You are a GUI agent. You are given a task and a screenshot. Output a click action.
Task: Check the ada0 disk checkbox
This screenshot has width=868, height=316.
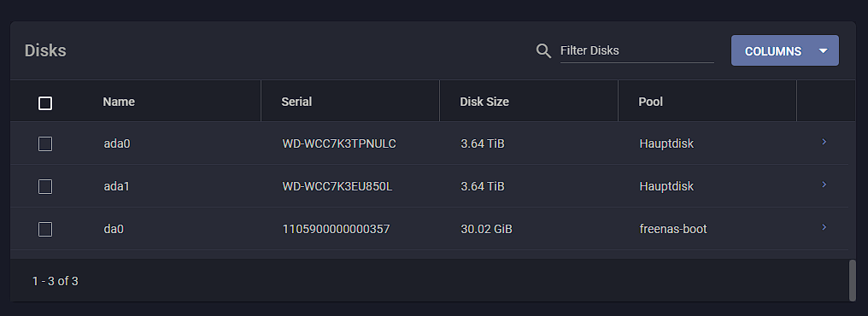45,143
